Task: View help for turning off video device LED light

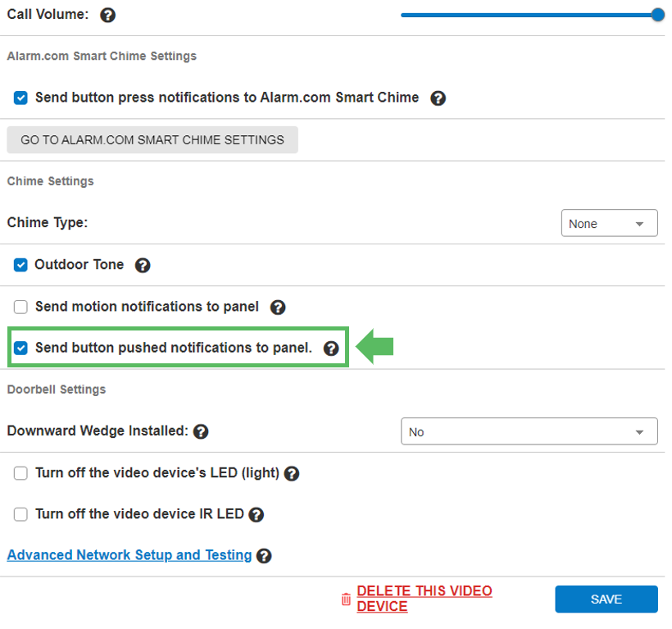Action: click(x=291, y=474)
